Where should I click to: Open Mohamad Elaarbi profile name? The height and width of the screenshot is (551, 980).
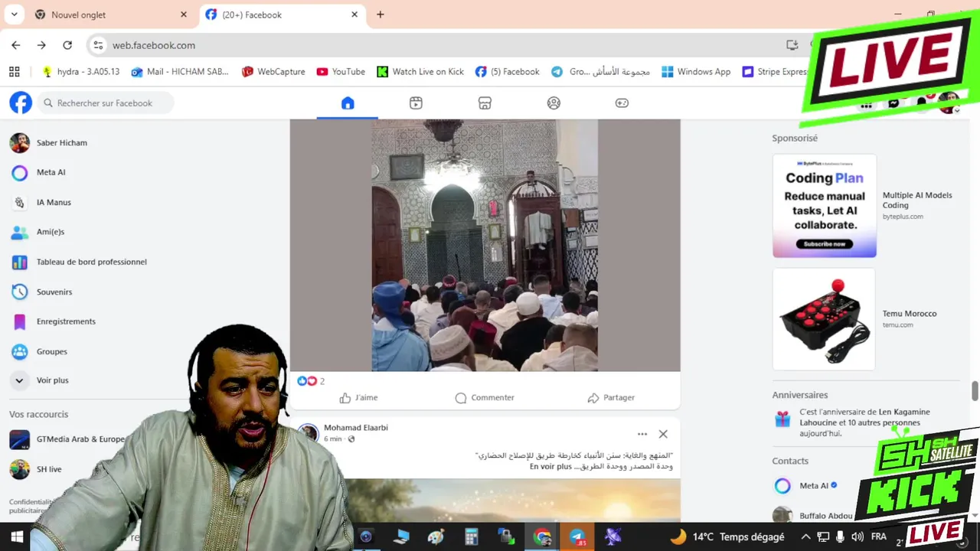coord(356,428)
